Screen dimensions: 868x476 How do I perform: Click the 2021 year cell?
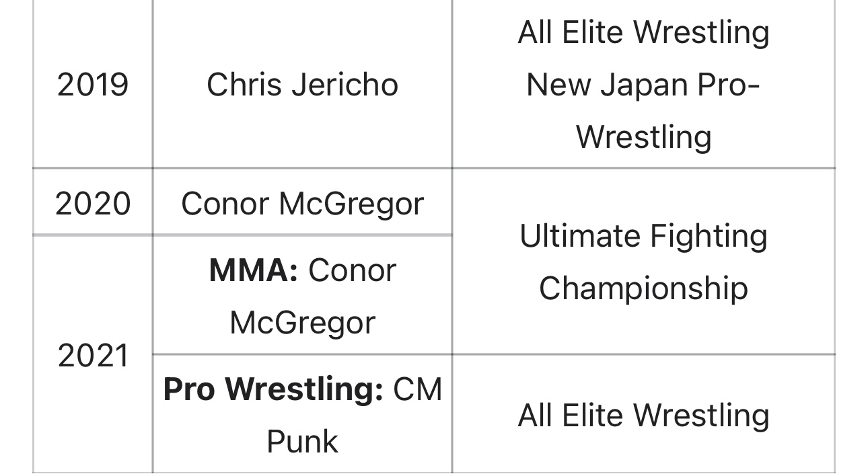pyautogui.click(x=92, y=355)
